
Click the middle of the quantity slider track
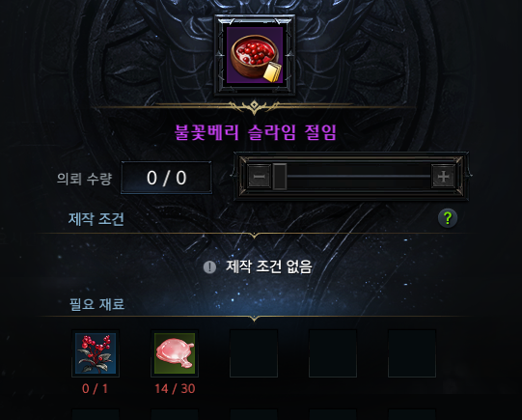coord(359,176)
